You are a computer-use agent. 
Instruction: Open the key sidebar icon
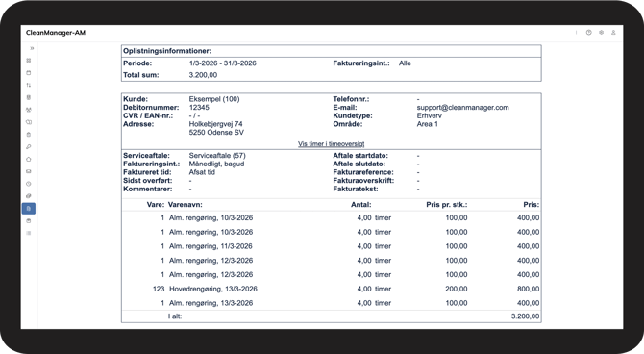[29, 147]
